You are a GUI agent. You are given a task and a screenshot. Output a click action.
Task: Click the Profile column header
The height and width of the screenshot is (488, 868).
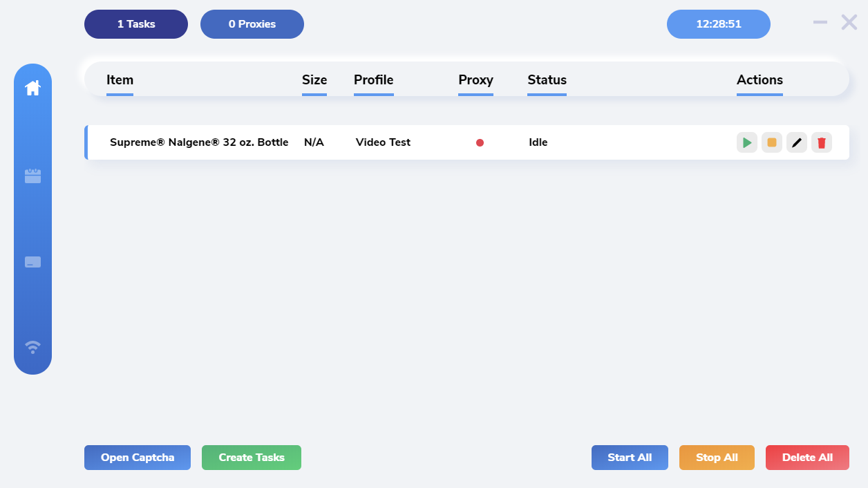click(373, 80)
